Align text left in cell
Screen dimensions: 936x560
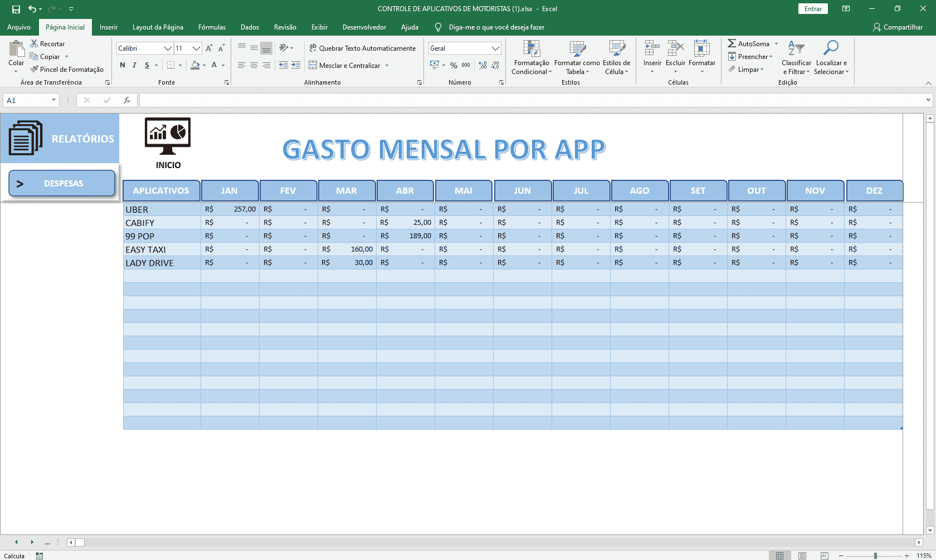tap(241, 65)
